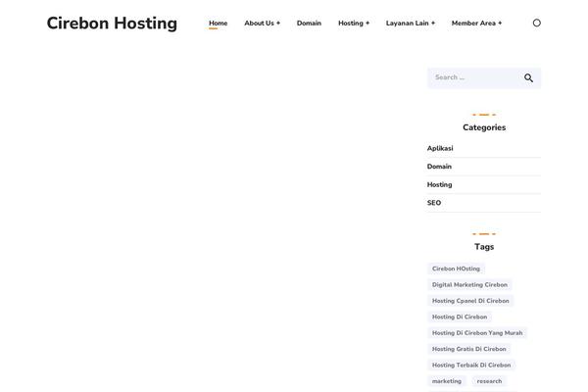Open the Domain menu item

(309, 24)
